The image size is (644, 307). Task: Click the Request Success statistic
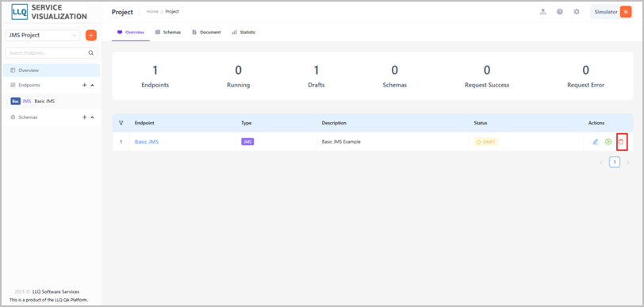(487, 76)
